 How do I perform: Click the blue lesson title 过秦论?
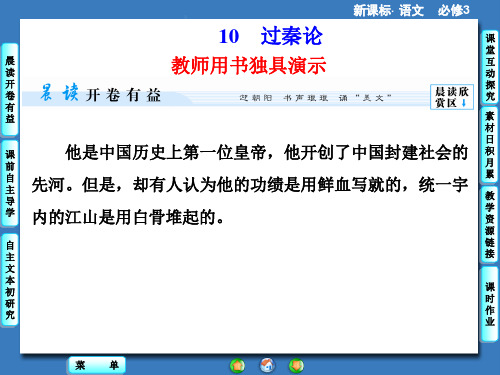point(291,36)
